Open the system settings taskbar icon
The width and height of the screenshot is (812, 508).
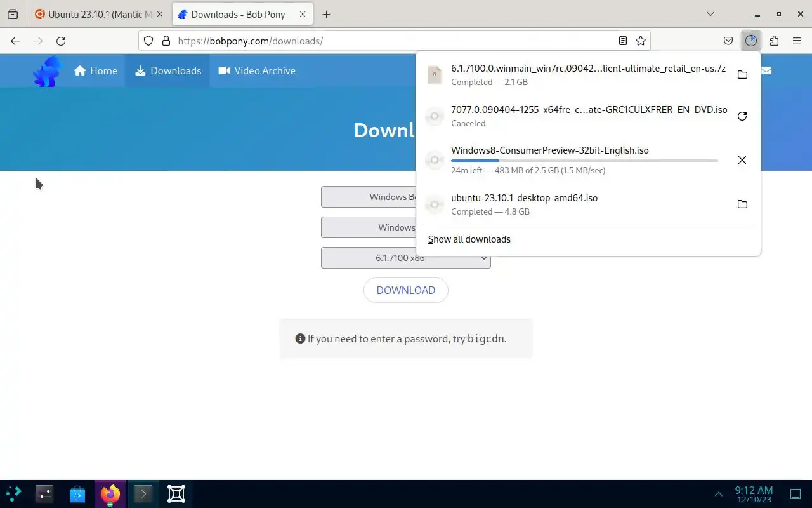tap(44, 493)
